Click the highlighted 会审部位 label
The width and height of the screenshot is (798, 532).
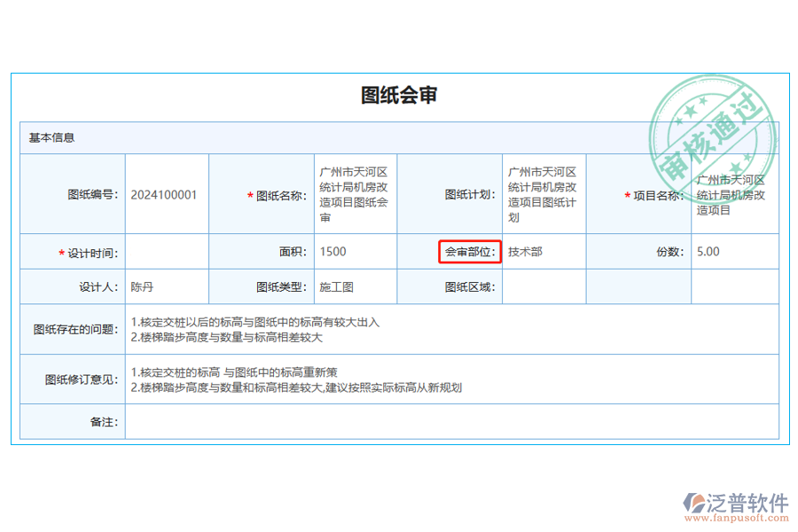point(472,252)
